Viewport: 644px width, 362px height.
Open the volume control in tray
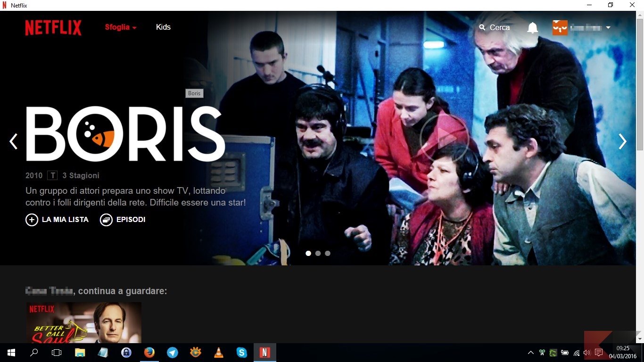[587, 353]
